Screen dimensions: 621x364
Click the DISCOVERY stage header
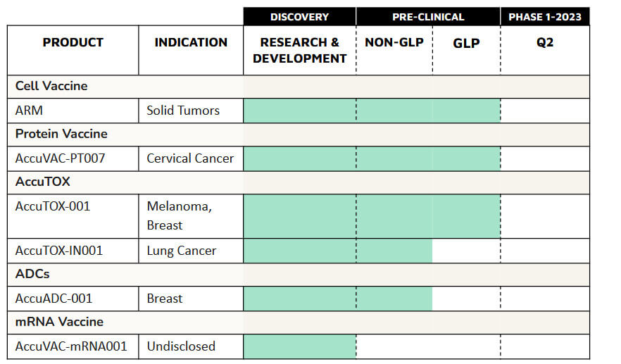pyautogui.click(x=299, y=17)
